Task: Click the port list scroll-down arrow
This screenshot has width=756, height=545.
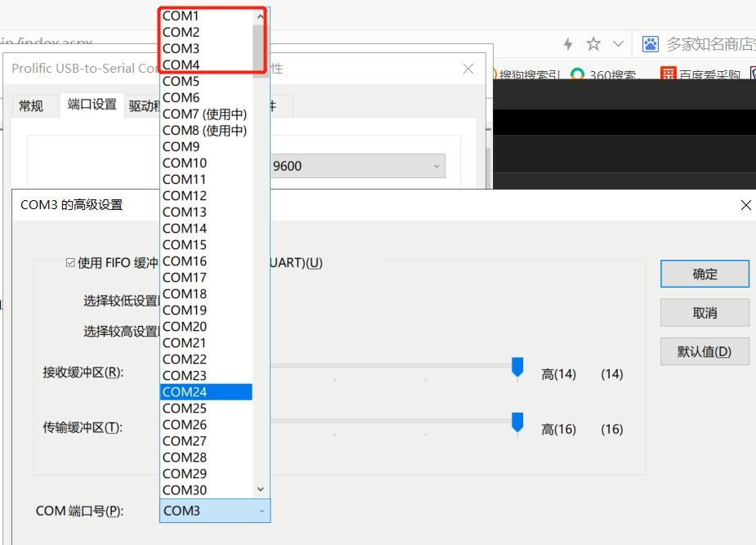Action: [x=261, y=489]
